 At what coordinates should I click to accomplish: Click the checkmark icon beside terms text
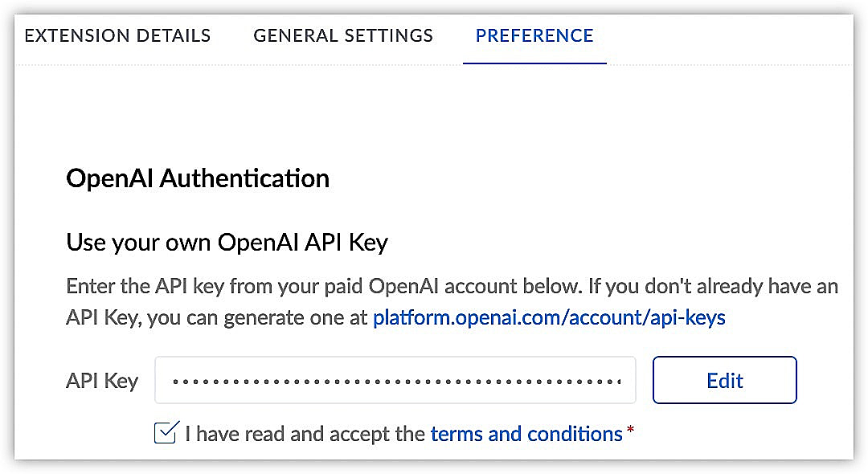(x=166, y=432)
